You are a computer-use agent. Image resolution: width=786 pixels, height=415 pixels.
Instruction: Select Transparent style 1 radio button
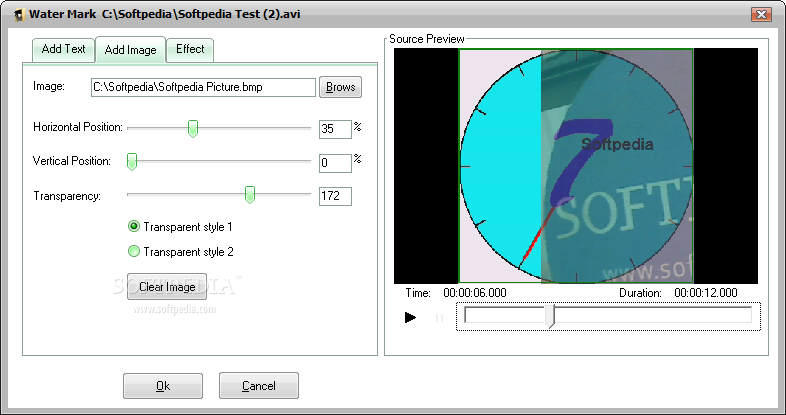click(134, 227)
